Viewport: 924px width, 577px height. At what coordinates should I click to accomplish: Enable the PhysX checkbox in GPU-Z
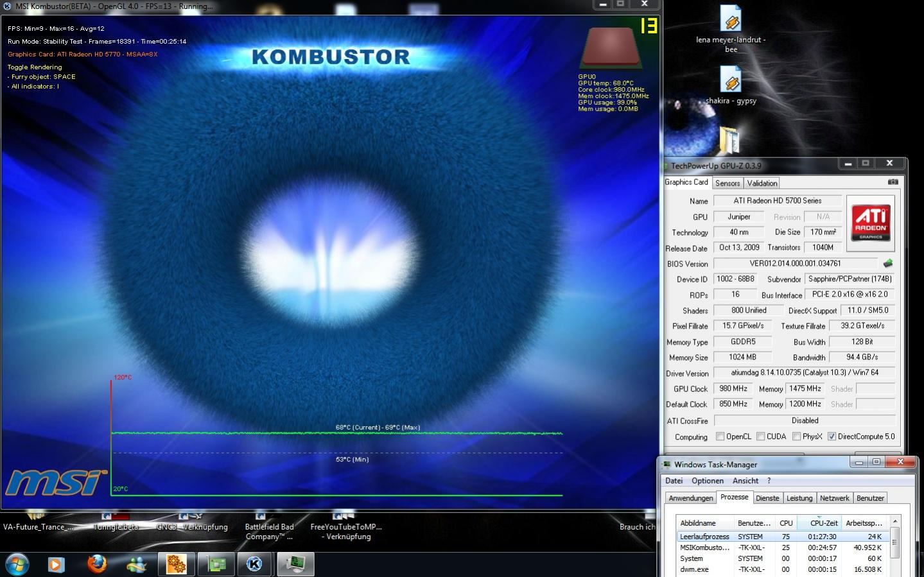pyautogui.click(x=796, y=436)
